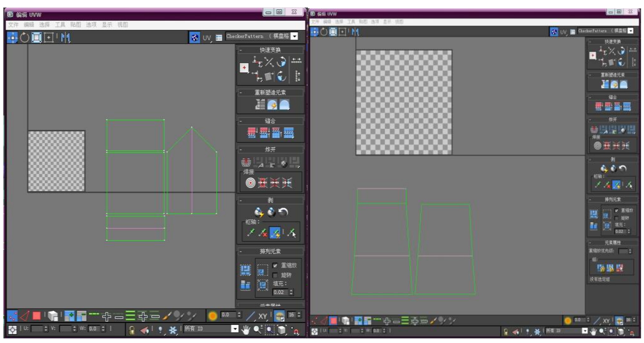This screenshot has width=644, height=343.
Task: Toggle Auto Pin Moved Vertices in left window
Action: [275, 233]
